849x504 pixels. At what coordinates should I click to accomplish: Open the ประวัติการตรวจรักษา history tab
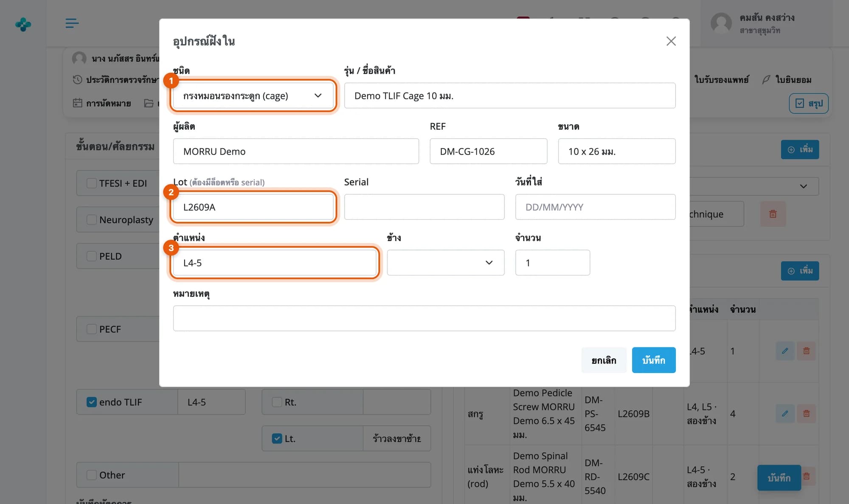[117, 80]
